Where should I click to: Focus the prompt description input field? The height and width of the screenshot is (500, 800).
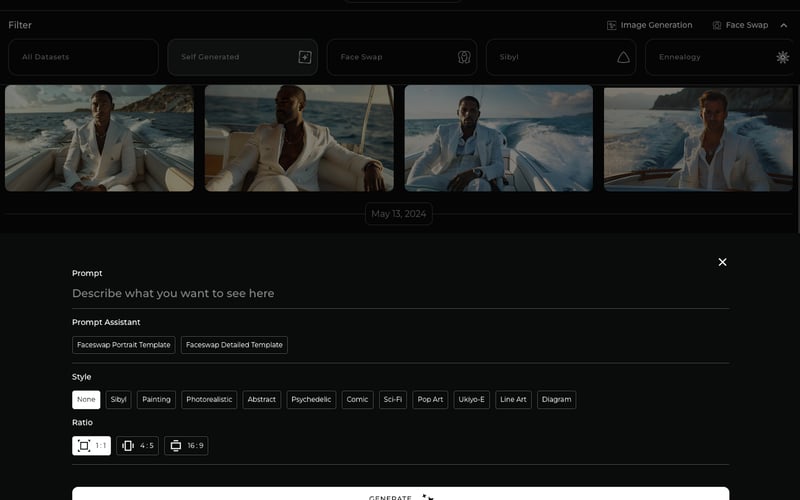401,294
